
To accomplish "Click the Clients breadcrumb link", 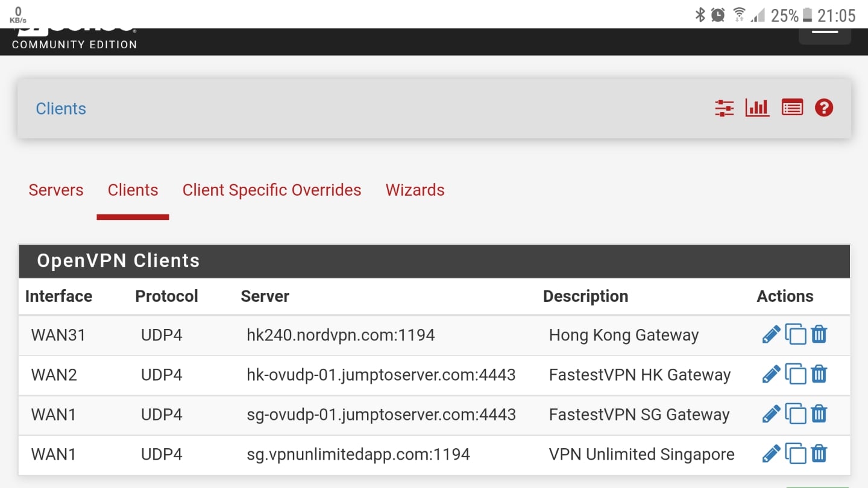I will (61, 108).
